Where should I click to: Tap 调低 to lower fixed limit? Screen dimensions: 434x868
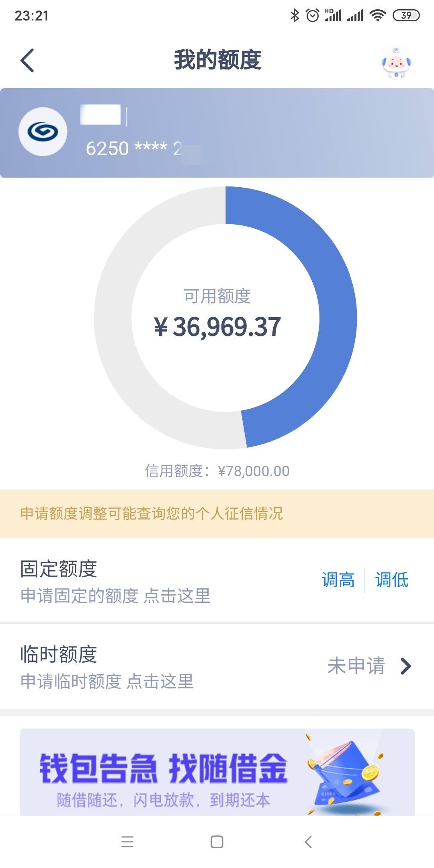[x=392, y=580]
